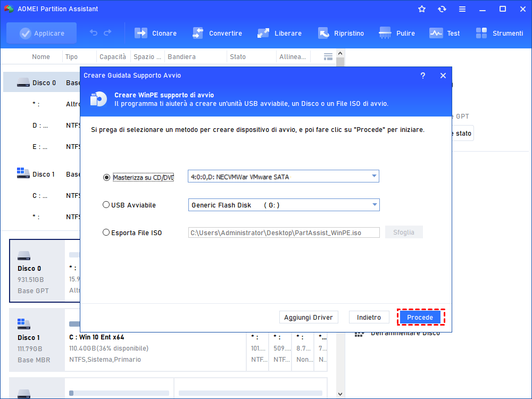The height and width of the screenshot is (399, 532).
Task: Click the refresh icon in title bar
Action: (442, 9)
